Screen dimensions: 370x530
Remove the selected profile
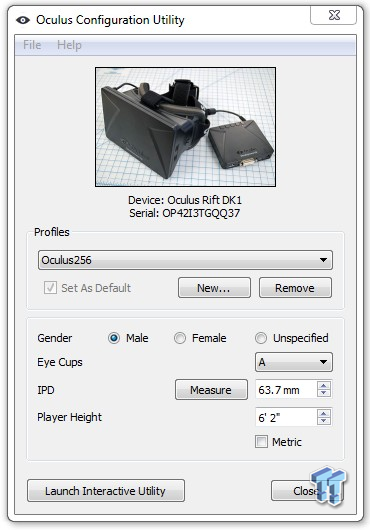(295, 288)
